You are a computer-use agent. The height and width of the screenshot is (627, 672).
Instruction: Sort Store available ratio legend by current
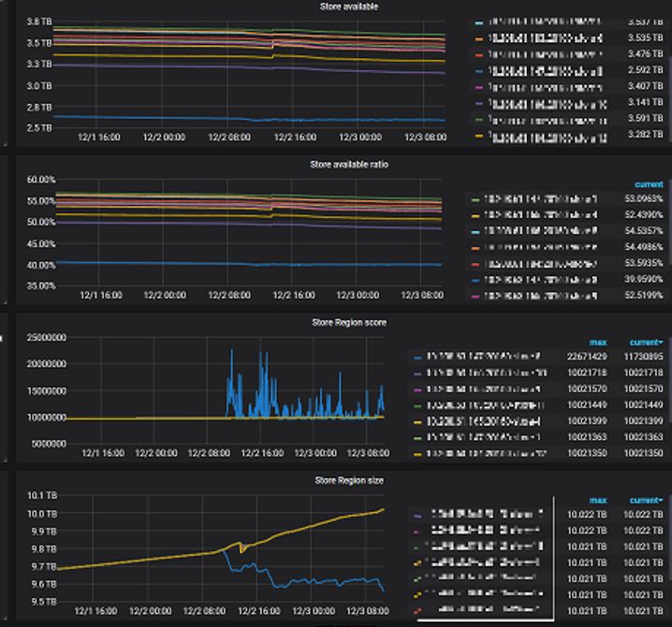point(649,184)
